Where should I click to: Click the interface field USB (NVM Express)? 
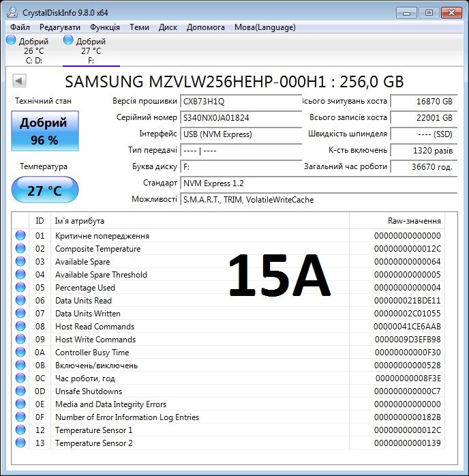[241, 134]
